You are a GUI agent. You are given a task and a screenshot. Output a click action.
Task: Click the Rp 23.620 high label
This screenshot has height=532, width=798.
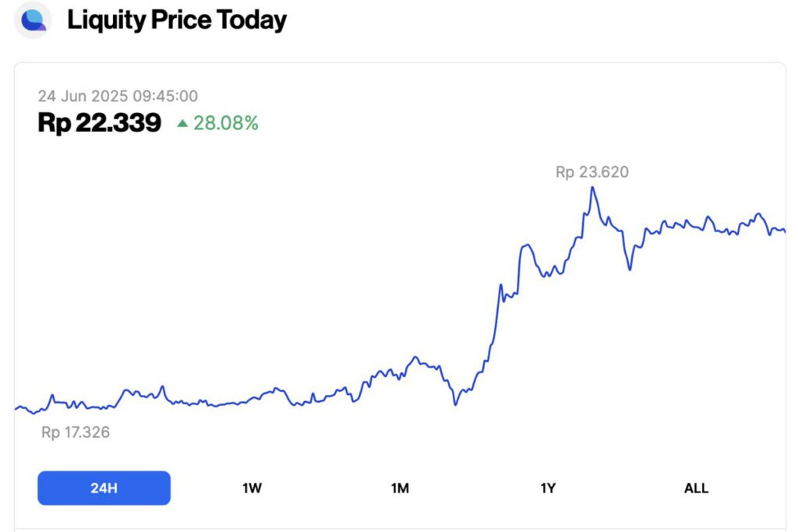point(592,172)
